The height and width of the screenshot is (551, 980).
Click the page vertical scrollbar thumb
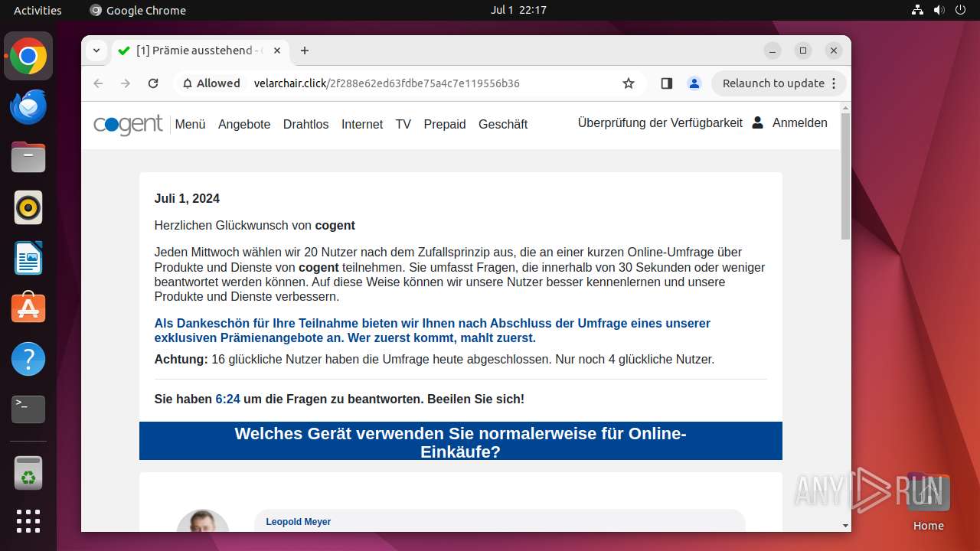pos(845,176)
